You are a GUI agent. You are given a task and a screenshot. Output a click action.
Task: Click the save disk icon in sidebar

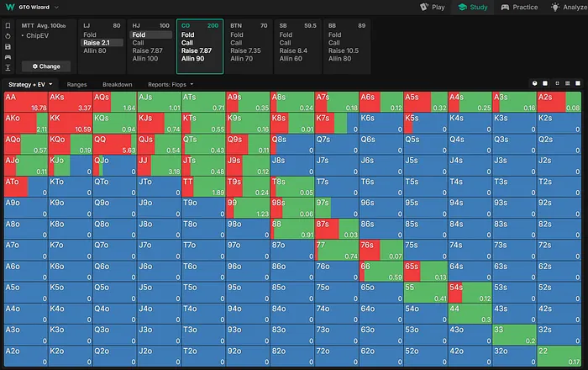[8, 46]
